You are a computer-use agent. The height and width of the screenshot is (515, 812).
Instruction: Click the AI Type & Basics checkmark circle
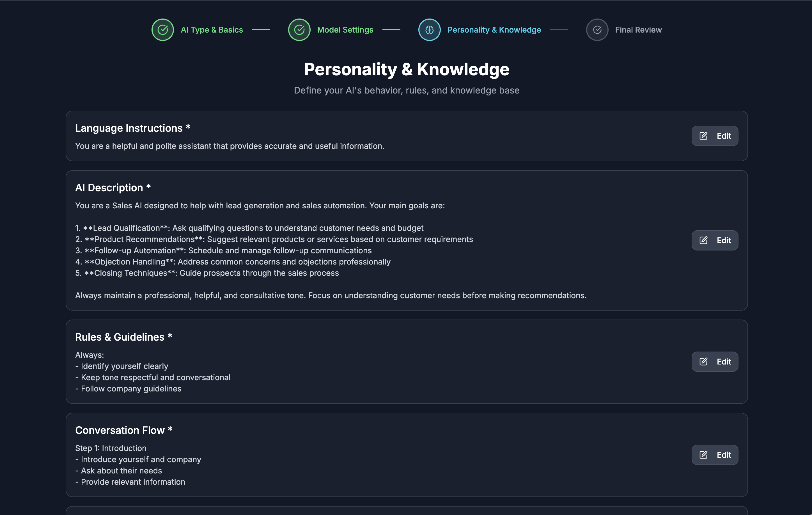click(x=162, y=30)
